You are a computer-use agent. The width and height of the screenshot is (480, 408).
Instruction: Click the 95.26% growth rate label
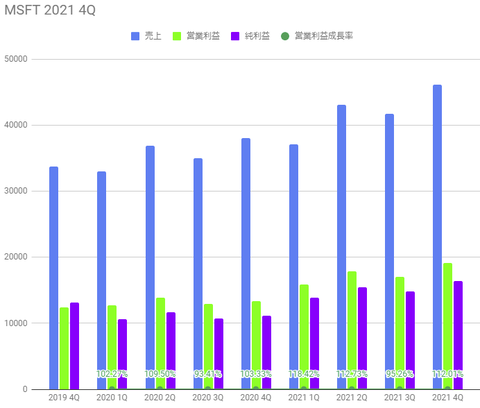[400, 374]
